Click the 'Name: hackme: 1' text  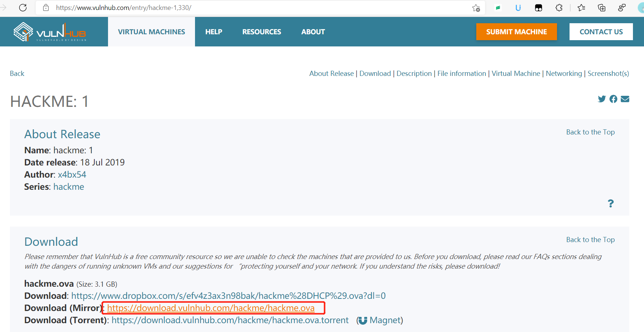pos(59,150)
